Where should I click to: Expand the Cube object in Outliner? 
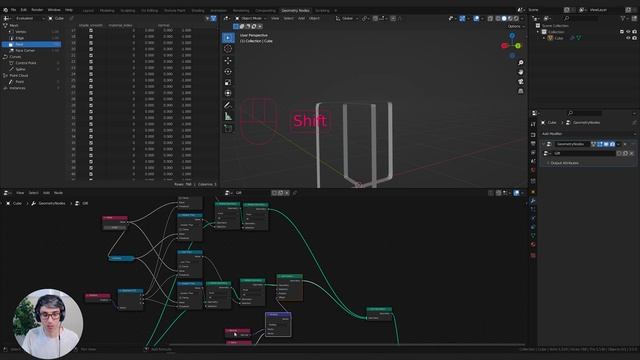pos(544,38)
